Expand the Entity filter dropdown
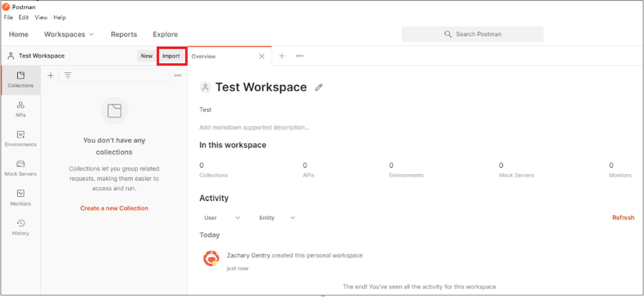This screenshot has height=297, width=644. [x=277, y=218]
